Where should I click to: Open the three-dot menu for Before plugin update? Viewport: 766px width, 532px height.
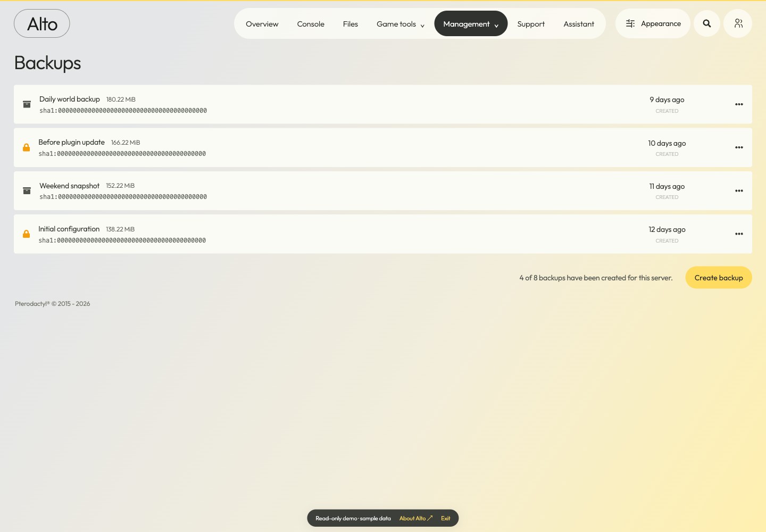[739, 147]
